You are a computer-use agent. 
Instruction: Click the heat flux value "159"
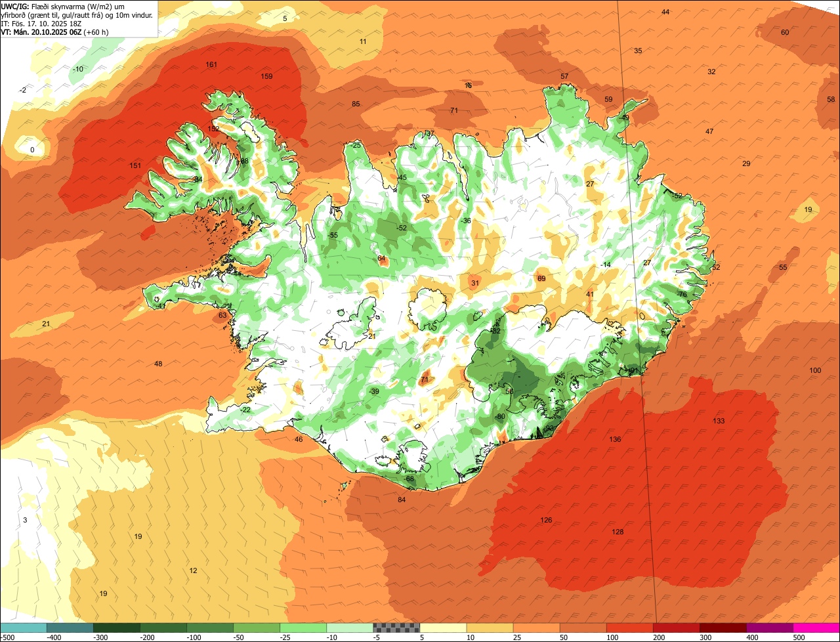click(266, 76)
